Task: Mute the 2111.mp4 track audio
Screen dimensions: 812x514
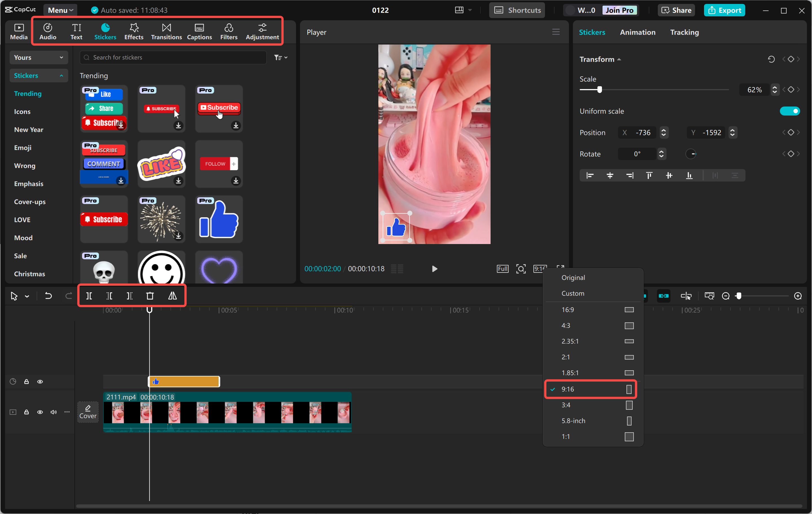Action: click(53, 412)
